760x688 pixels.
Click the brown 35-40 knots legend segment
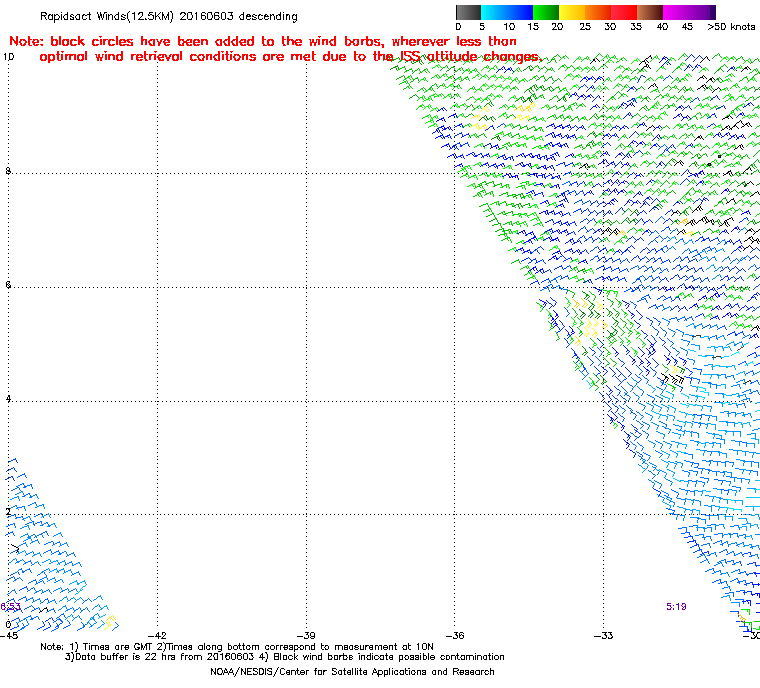(x=650, y=12)
